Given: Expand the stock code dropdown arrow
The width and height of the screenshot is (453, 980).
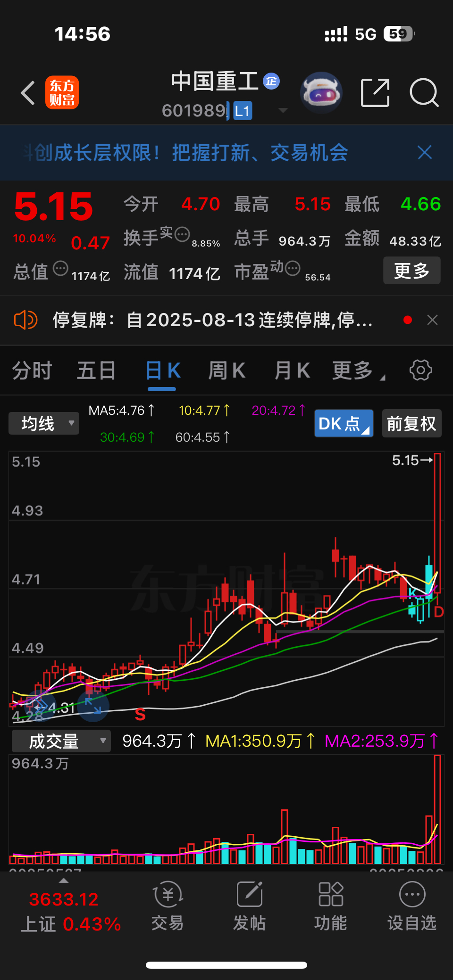Looking at the screenshot, I should (x=283, y=111).
